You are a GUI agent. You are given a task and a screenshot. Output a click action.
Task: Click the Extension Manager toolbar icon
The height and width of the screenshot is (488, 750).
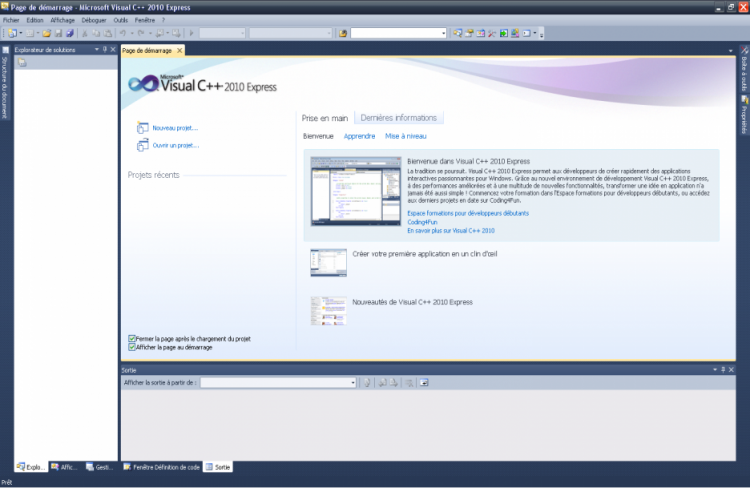515,33
